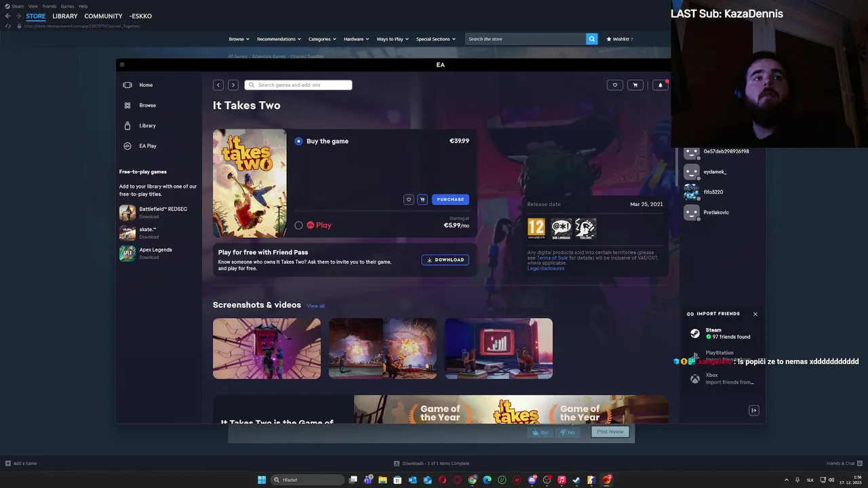Show hidden system tray icons
The height and width of the screenshot is (488, 868).
(x=787, y=480)
